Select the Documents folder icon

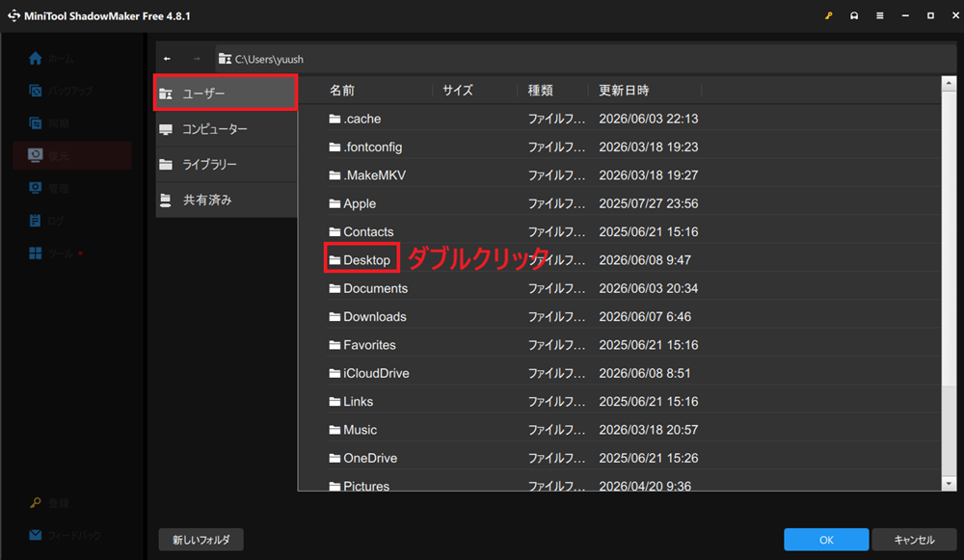pyautogui.click(x=335, y=288)
